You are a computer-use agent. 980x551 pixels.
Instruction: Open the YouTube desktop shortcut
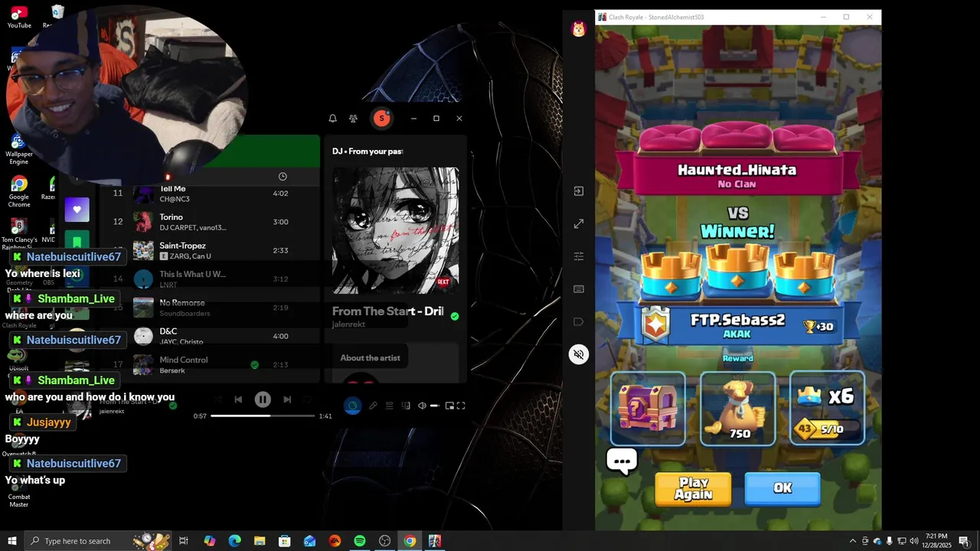click(x=19, y=17)
